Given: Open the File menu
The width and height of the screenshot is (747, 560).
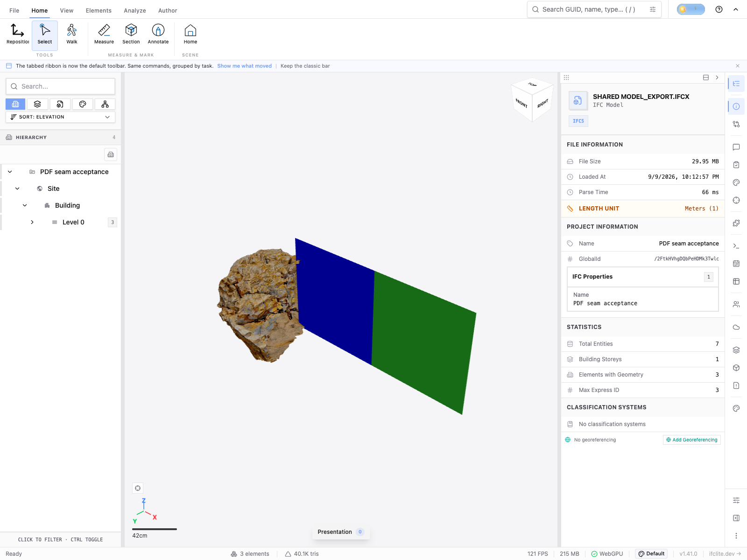Looking at the screenshot, I should pyautogui.click(x=14, y=10).
